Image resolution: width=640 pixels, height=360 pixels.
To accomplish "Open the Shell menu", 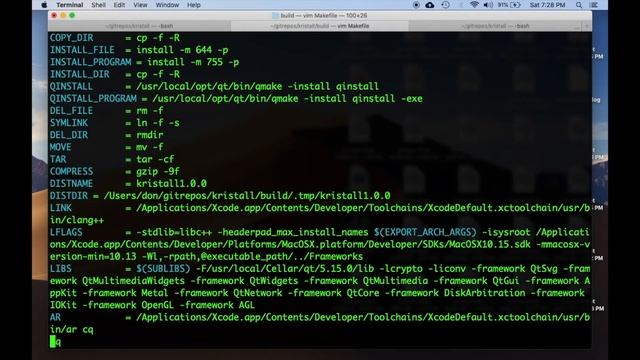I will [98, 5].
